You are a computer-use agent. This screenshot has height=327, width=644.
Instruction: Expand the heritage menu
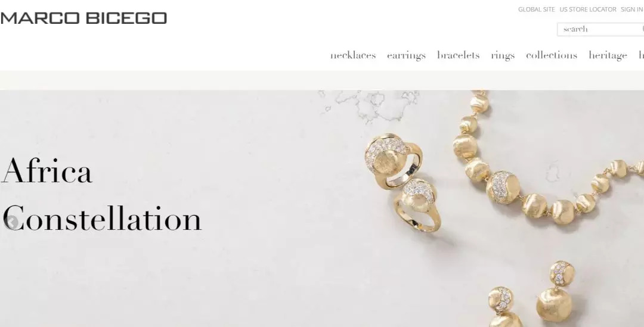608,55
